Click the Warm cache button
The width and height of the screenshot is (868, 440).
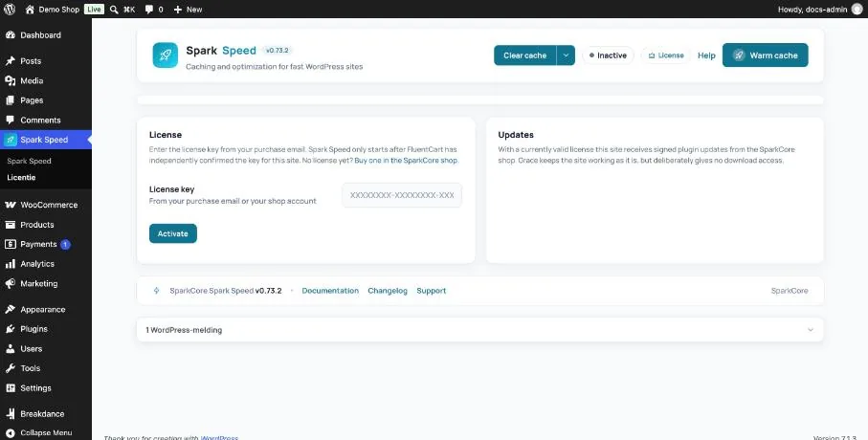pos(765,55)
